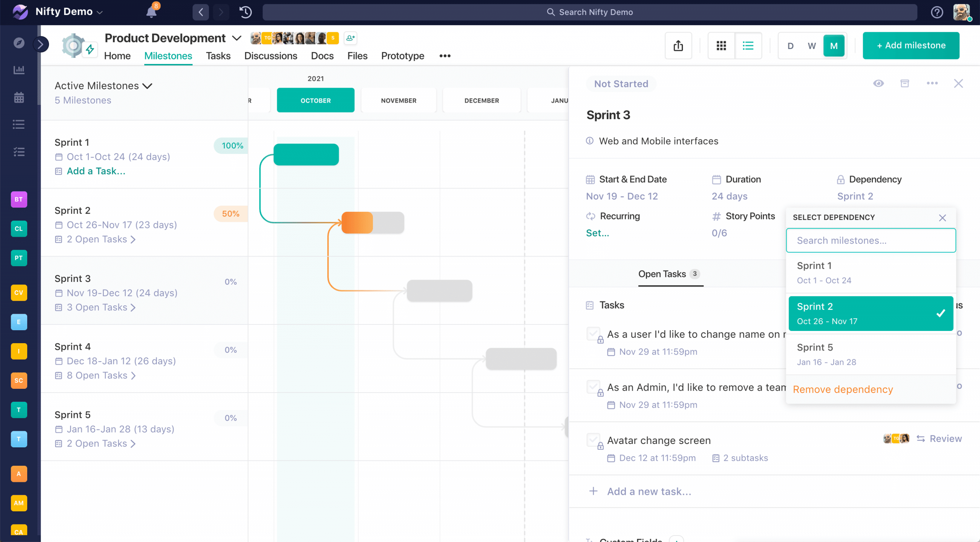This screenshot has height=542, width=980.
Task: Click Story Points 0/6 value
Action: pyautogui.click(x=719, y=233)
